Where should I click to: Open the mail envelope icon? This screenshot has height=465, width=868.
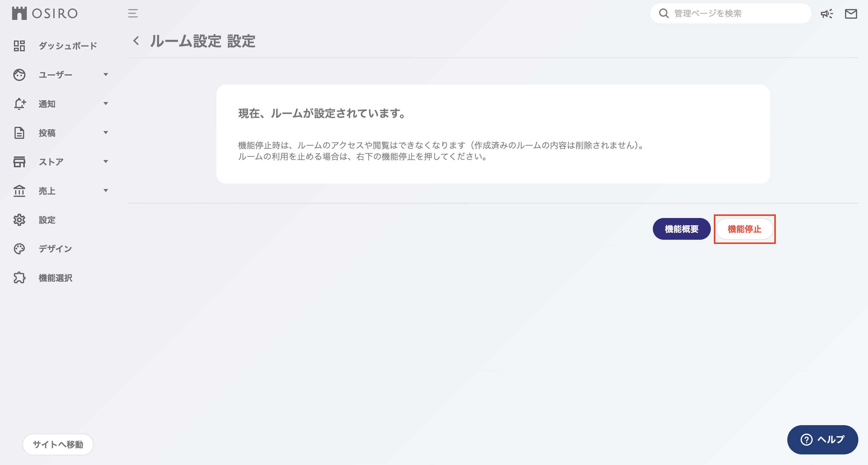point(851,14)
